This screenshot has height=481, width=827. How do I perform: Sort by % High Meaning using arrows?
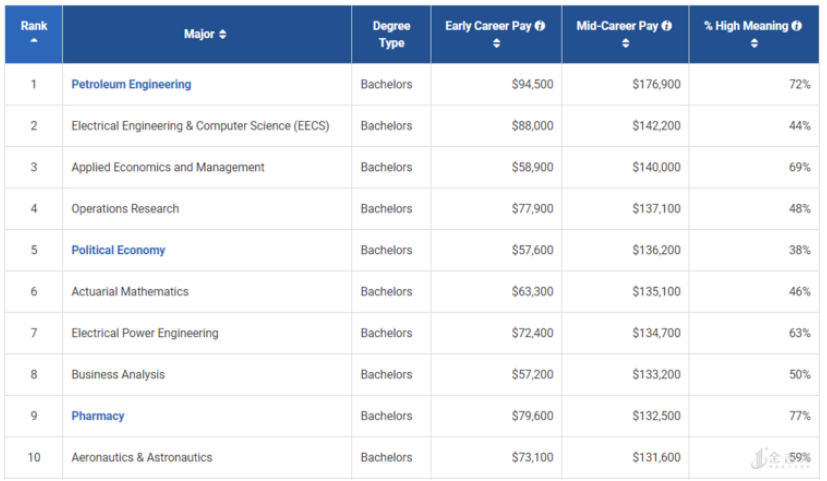pos(754,43)
